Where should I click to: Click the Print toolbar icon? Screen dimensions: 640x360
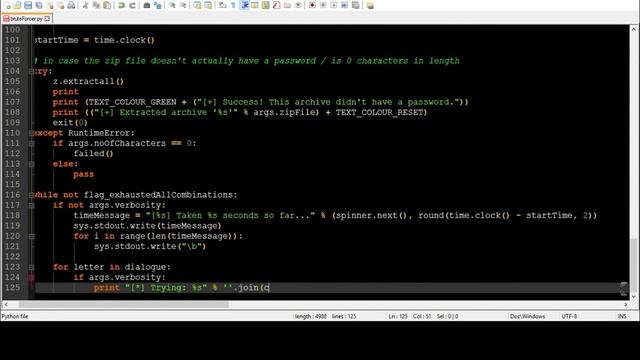pyautogui.click(x=71, y=5)
